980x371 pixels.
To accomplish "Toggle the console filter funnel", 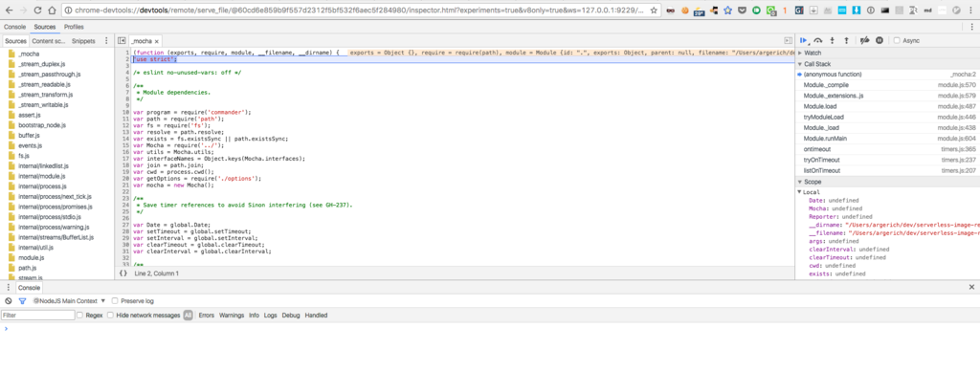I will tap(23, 300).
